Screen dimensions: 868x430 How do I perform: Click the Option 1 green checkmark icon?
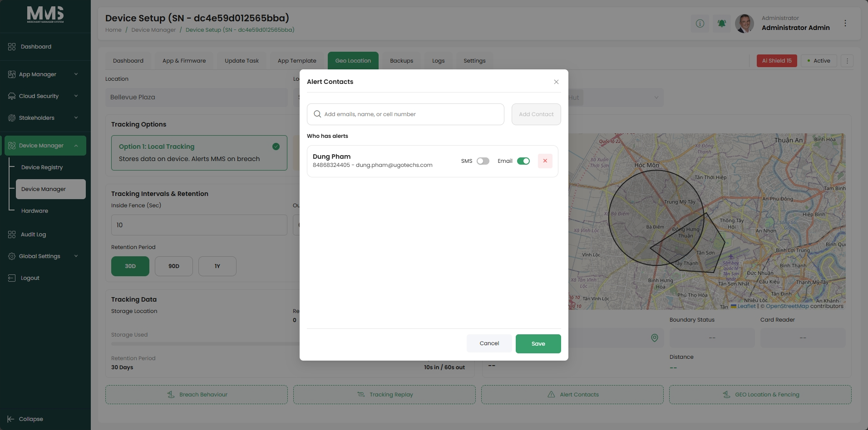(x=276, y=147)
